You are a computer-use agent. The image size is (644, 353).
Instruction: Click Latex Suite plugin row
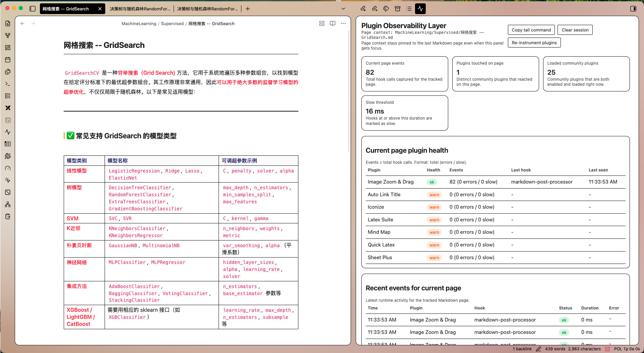click(x=495, y=220)
